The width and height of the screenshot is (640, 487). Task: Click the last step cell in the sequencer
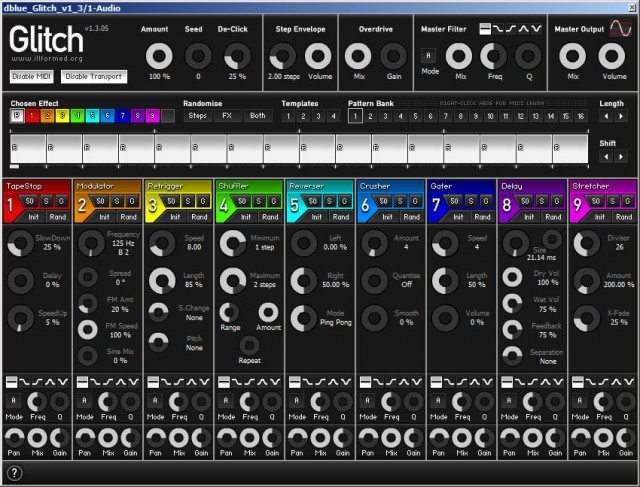click(x=571, y=149)
